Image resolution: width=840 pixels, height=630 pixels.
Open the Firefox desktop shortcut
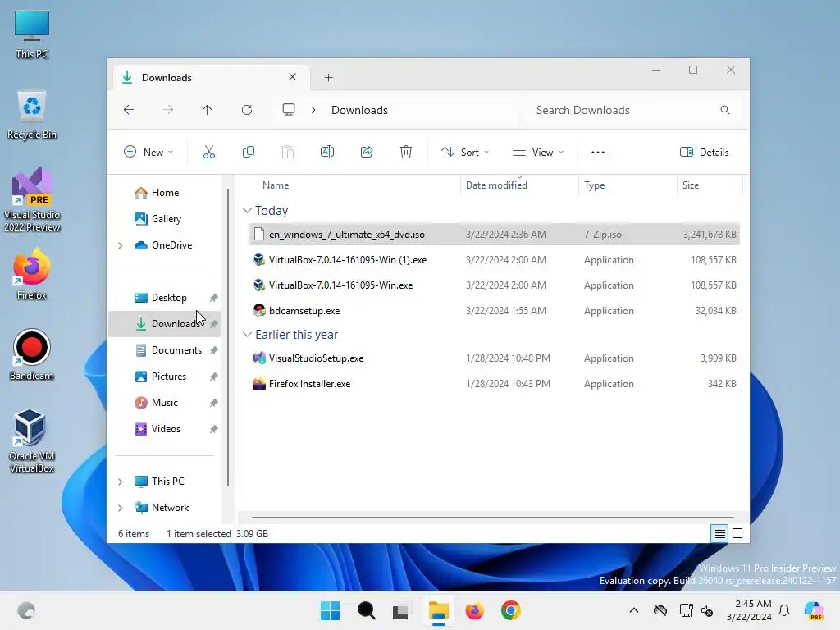(31, 274)
